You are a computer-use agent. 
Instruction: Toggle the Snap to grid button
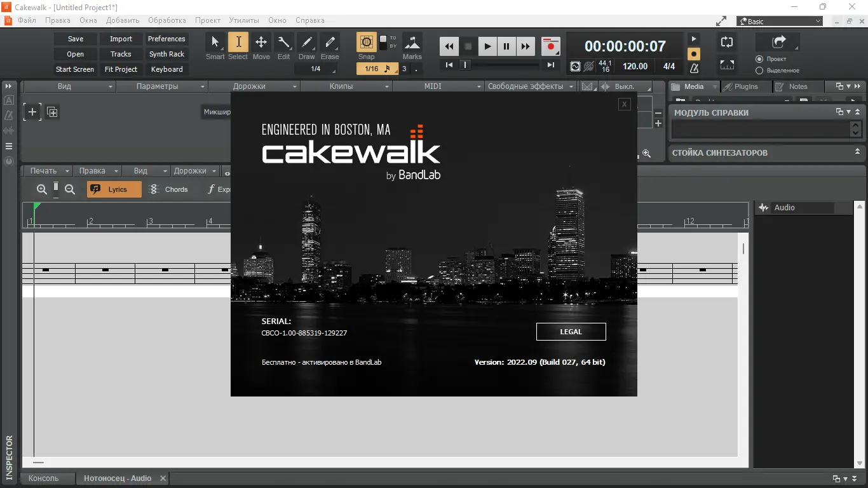[x=367, y=43]
